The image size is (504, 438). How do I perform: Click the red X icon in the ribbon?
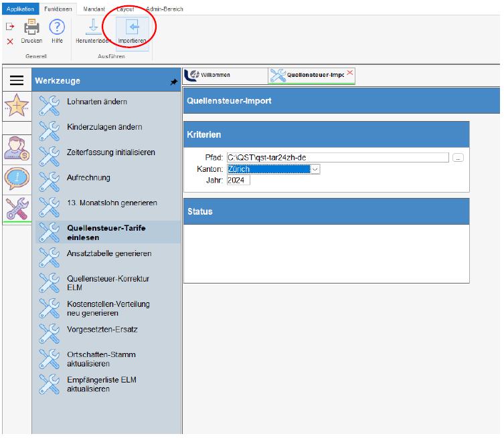click(x=9, y=41)
